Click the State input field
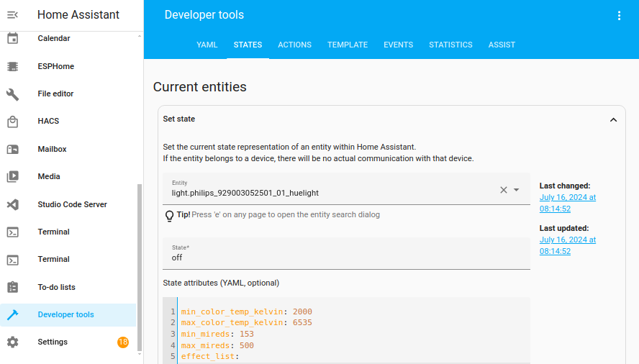The width and height of the screenshot is (639, 364). pos(346,257)
